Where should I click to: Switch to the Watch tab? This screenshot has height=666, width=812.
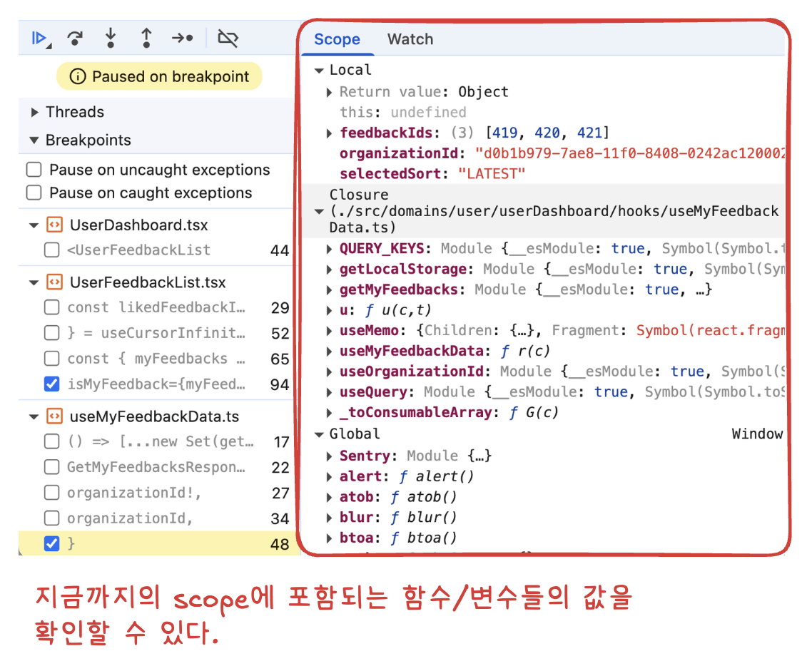click(x=410, y=40)
